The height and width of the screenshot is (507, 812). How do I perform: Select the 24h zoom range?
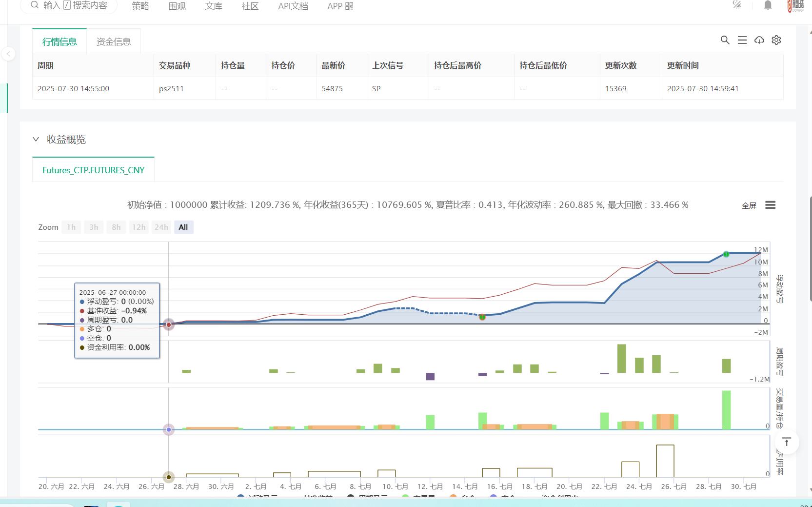click(161, 227)
